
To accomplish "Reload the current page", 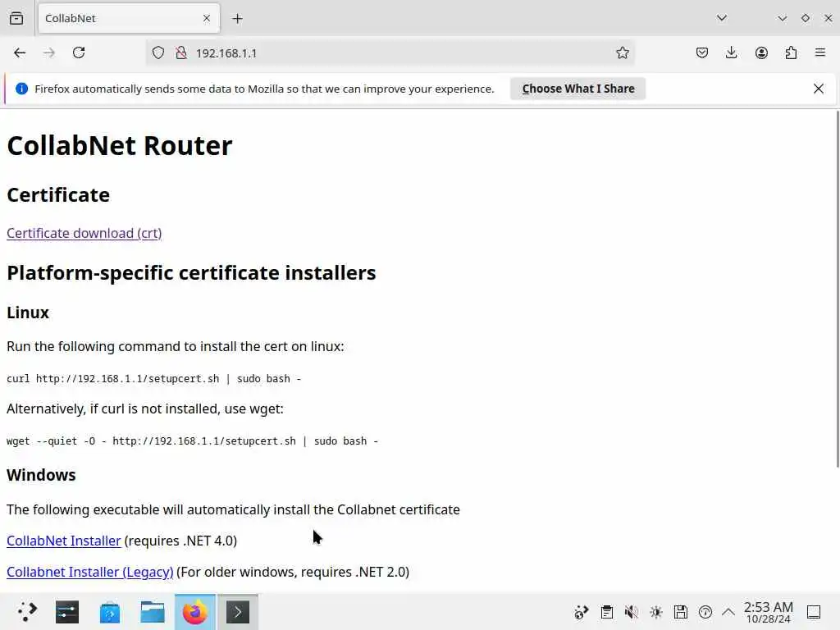I will (79, 52).
